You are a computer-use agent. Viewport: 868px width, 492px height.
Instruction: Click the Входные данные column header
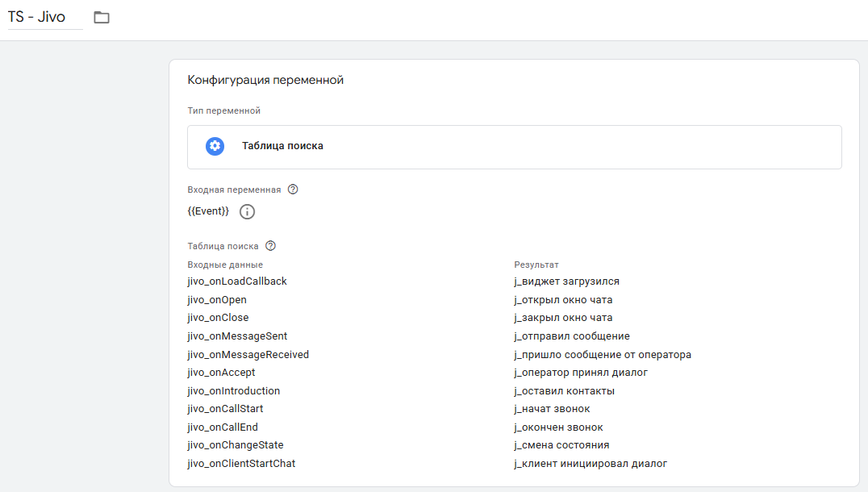click(225, 265)
